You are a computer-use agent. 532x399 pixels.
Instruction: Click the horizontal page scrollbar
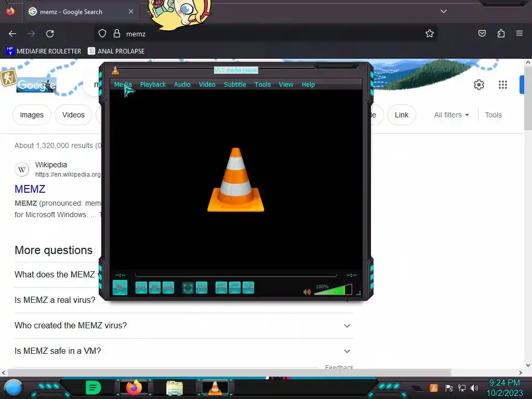(x=229, y=373)
